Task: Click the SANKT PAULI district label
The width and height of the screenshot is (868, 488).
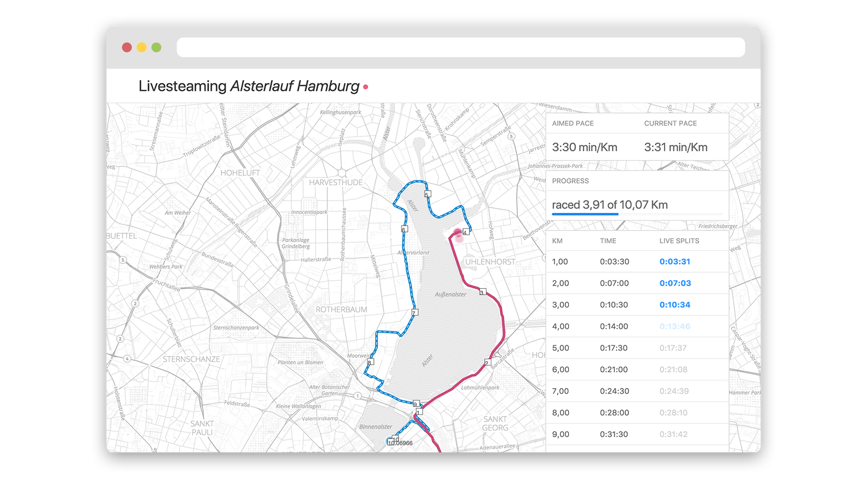Action: click(x=202, y=428)
